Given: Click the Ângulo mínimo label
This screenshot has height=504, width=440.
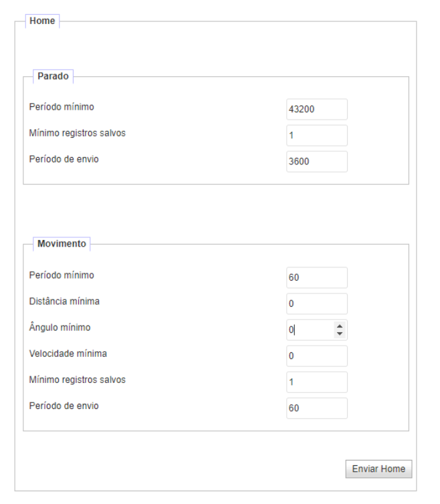Looking at the screenshot, I should click(60, 328).
